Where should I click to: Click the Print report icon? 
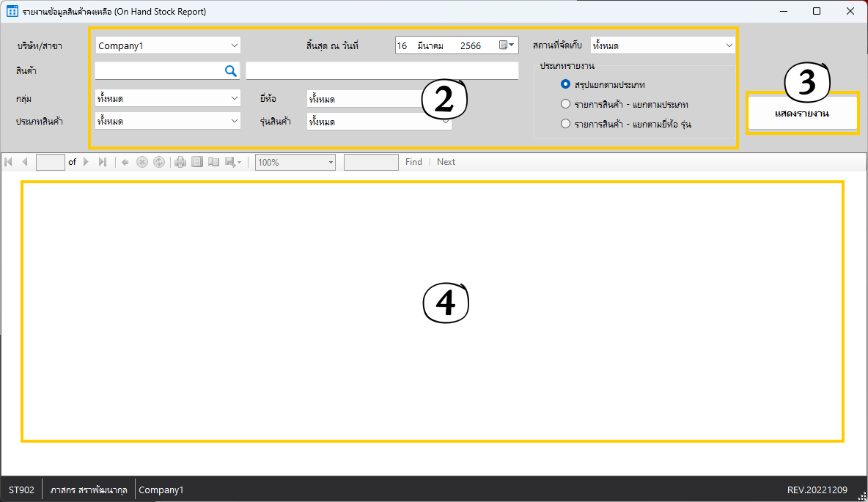[x=180, y=162]
